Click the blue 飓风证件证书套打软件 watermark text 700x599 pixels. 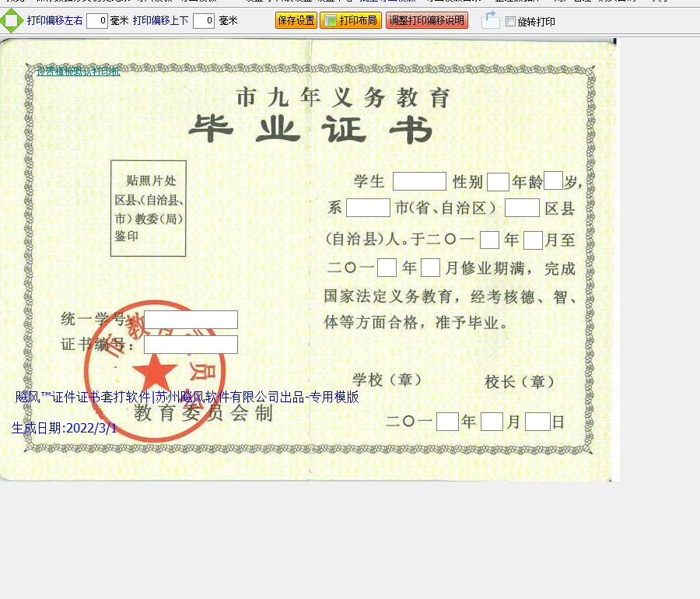187,397
